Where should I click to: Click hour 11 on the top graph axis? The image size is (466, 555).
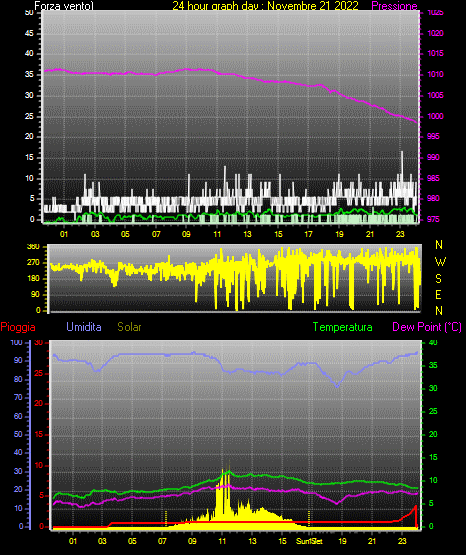[x=217, y=234]
